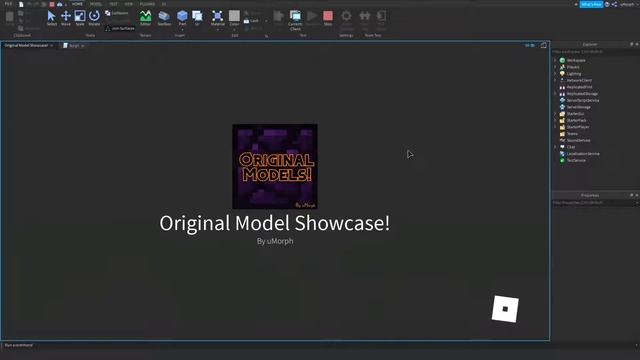The width and height of the screenshot is (640, 360).
Task: Click the LocalizationService icon
Action: [x=562, y=154]
